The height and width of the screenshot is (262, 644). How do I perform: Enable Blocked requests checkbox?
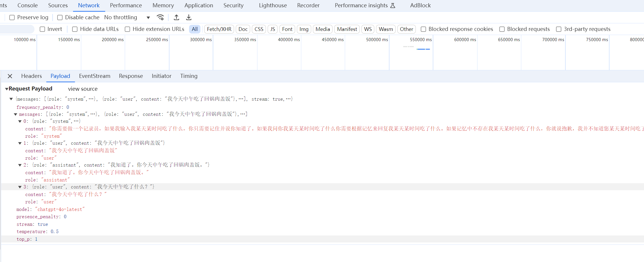point(502,29)
